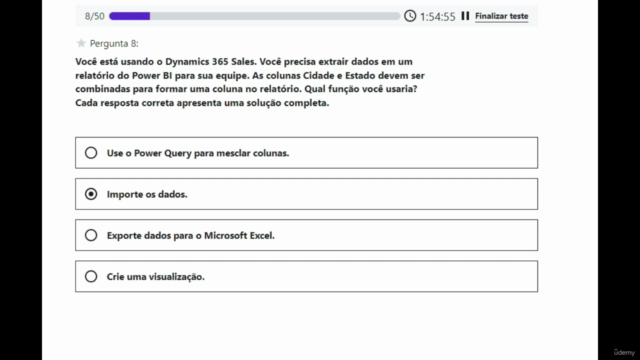This screenshot has width=640, height=360.
Task: Choose radio Exporte dados para o Microsoft Excel
Action: [x=91, y=236]
